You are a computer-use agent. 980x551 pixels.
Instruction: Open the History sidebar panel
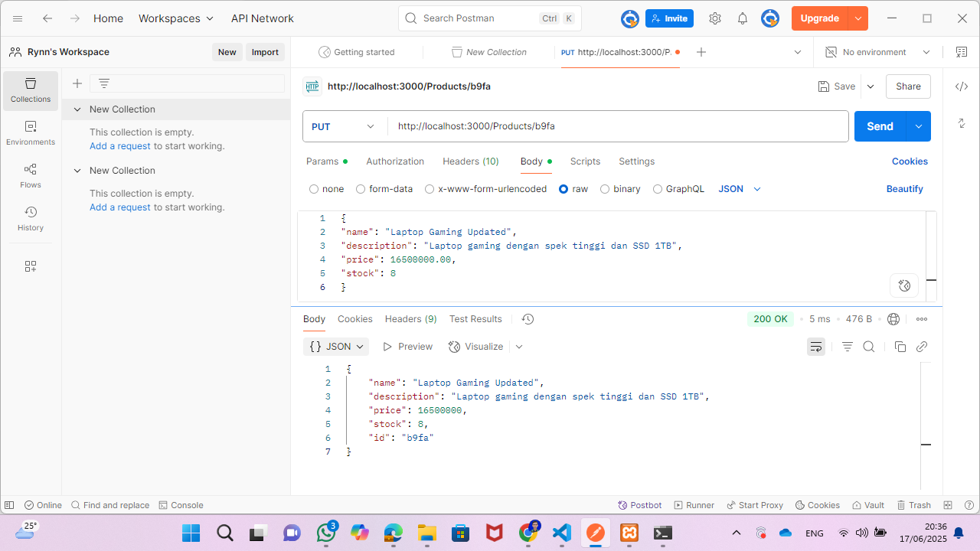(x=31, y=218)
